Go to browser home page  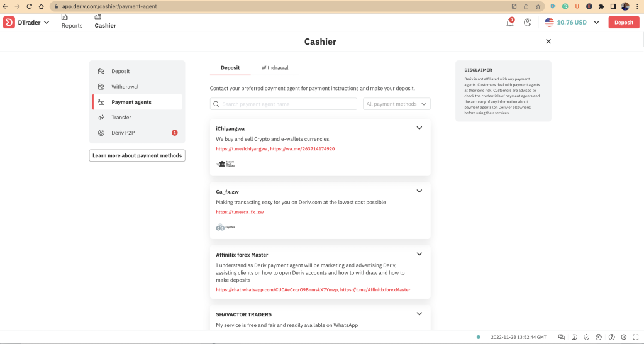(x=41, y=6)
